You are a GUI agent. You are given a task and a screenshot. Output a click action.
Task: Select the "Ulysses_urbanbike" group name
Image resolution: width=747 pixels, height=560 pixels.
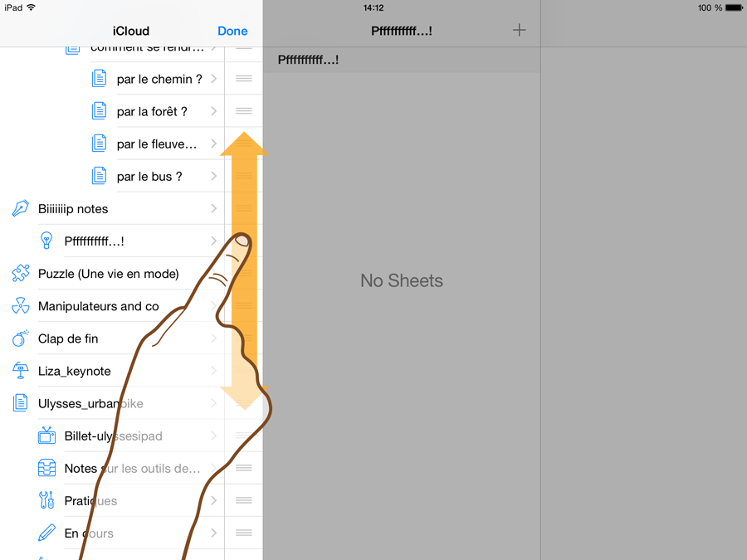[x=90, y=404]
